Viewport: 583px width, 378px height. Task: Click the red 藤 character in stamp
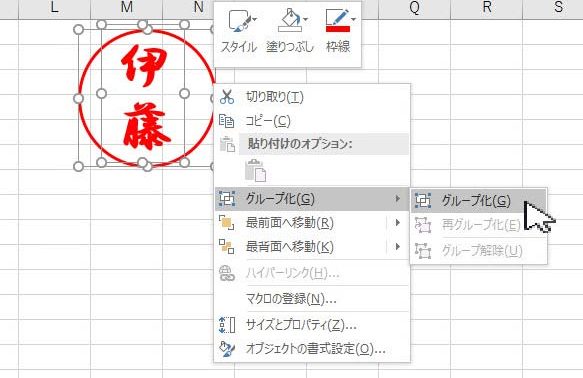click(146, 126)
